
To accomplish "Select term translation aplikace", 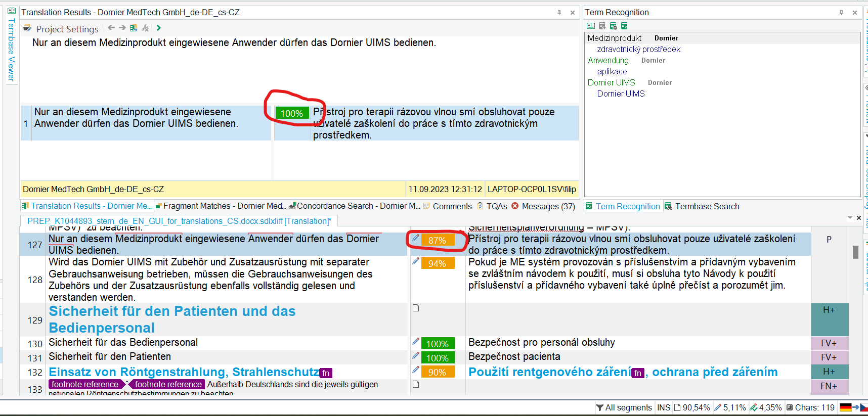I will (x=612, y=71).
